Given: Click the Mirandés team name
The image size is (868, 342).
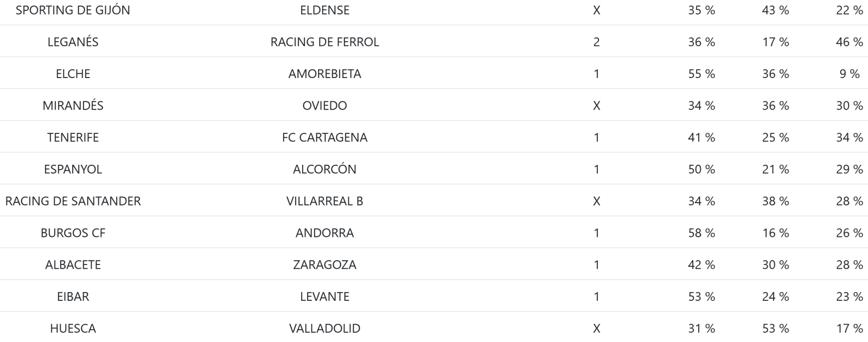Looking at the screenshot, I should click(x=73, y=106).
